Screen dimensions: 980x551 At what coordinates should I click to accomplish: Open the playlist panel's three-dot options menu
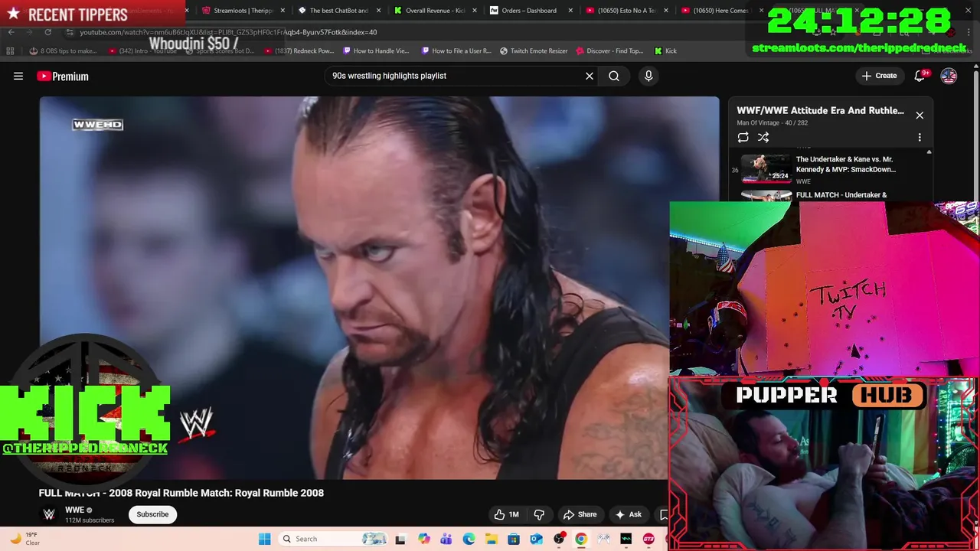(920, 137)
